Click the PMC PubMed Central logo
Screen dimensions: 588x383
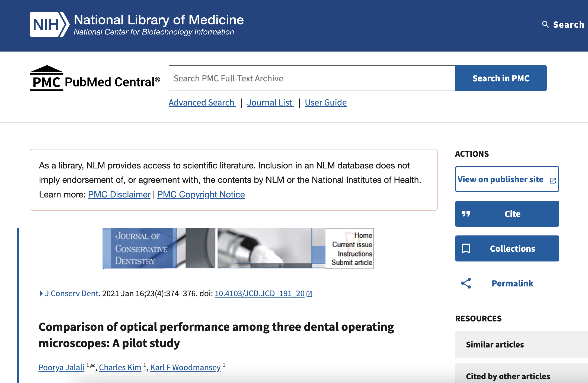[95, 78]
